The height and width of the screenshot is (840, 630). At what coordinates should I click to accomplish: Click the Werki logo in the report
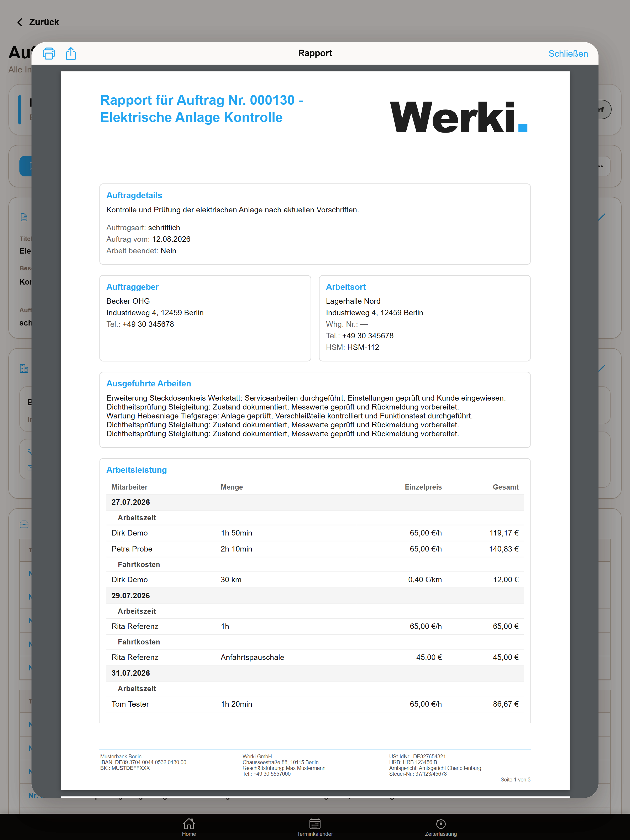(x=459, y=117)
